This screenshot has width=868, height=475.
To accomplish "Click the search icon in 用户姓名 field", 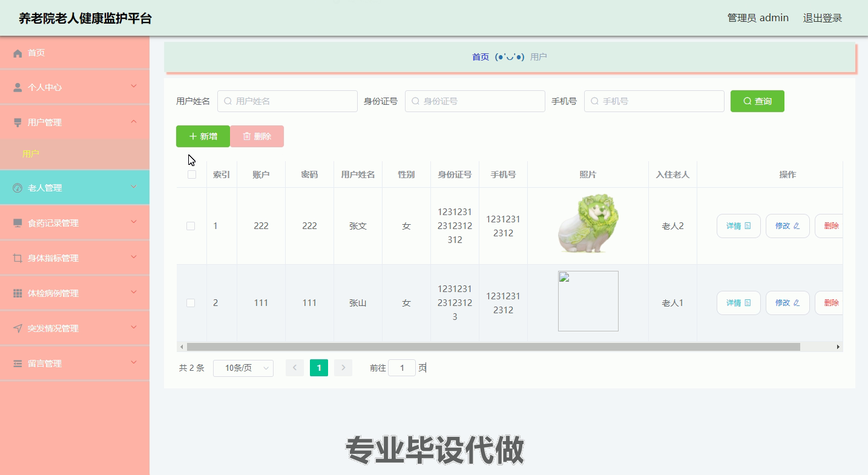I will click(x=228, y=101).
